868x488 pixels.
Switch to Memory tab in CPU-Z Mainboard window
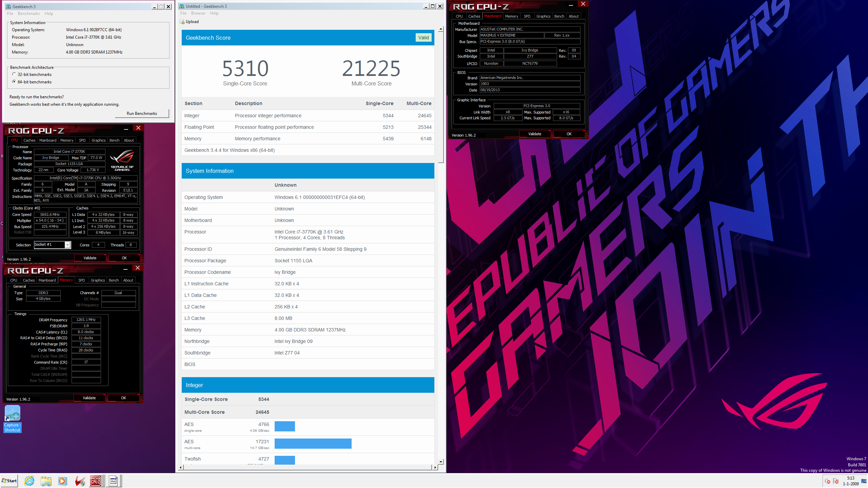click(x=511, y=16)
